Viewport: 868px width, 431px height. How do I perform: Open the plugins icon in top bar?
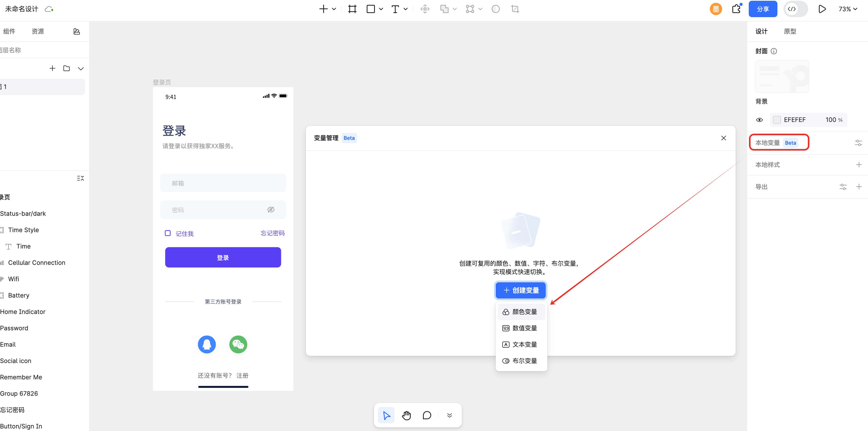point(736,9)
